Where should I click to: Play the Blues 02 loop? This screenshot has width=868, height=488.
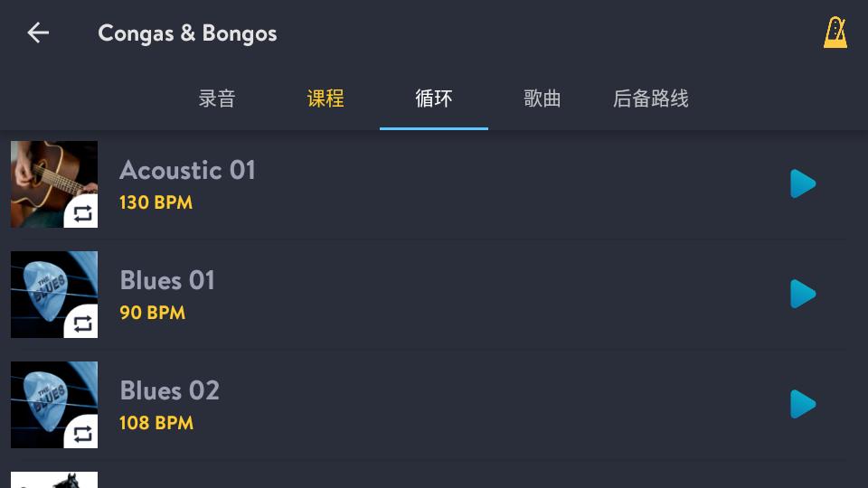coord(802,404)
